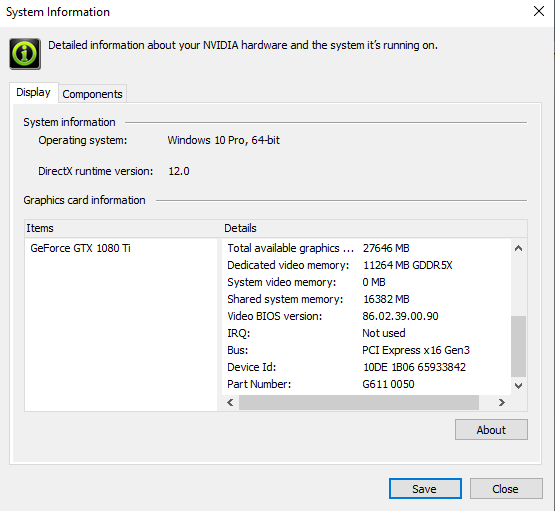555x511 pixels.
Task: Click the value G611 0050
Action: (x=388, y=384)
